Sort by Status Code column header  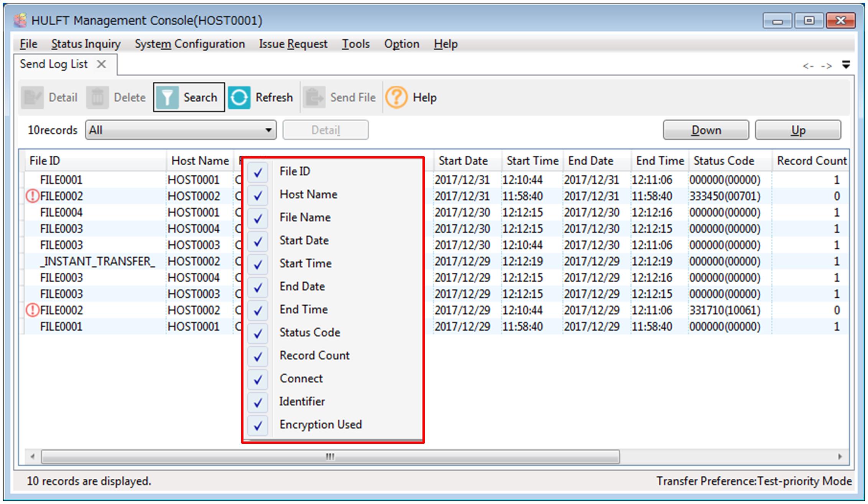[x=730, y=161]
